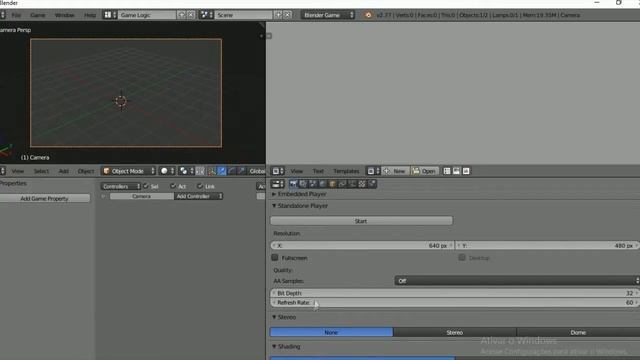
Task: Open the Add Controller dropdown
Action: [x=198, y=196]
